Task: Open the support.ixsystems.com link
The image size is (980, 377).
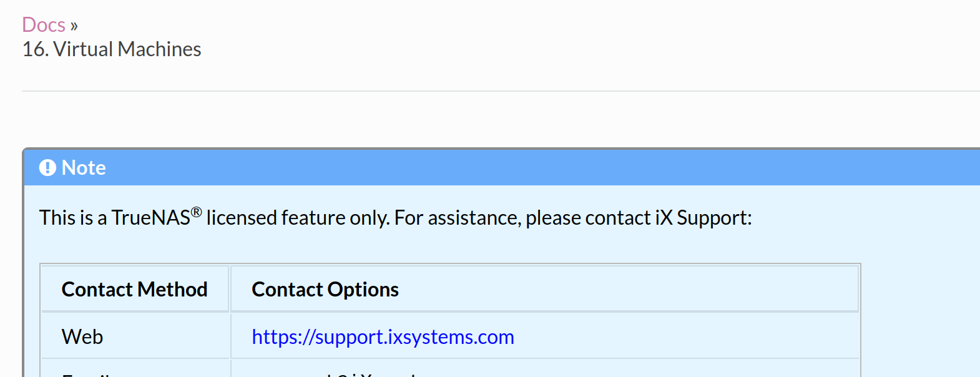Action: (x=383, y=337)
